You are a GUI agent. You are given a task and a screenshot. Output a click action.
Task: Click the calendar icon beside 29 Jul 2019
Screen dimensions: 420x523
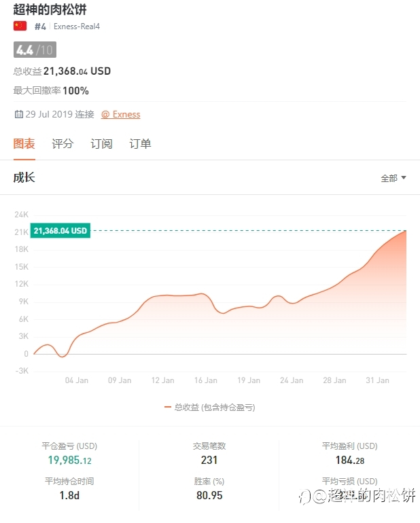pyautogui.click(x=19, y=114)
